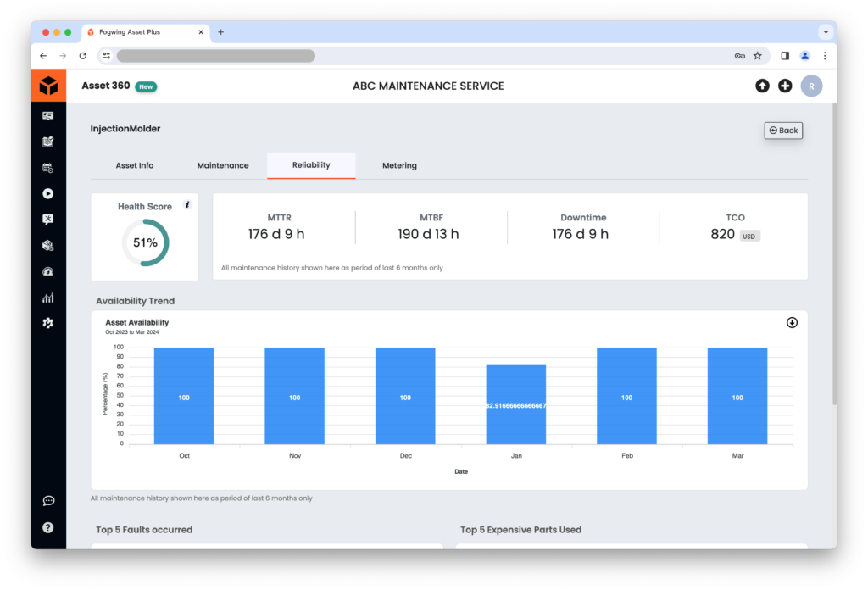The image size is (868, 590).
Task: Open the browser three-dot menu
Action: click(825, 56)
